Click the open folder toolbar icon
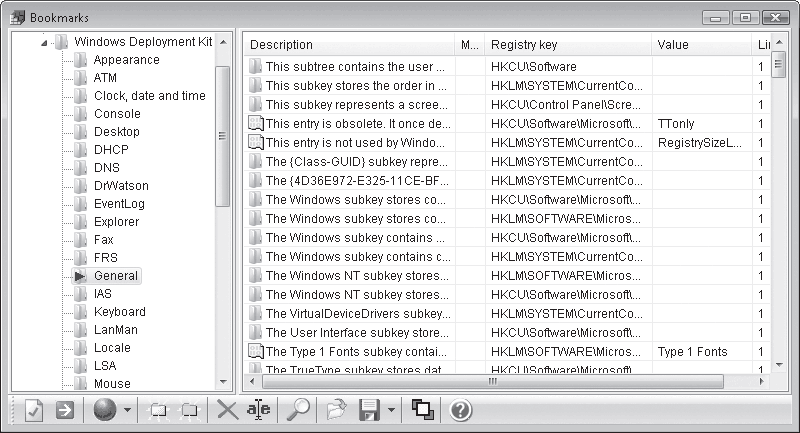The height and width of the screenshot is (433, 800). [x=336, y=410]
